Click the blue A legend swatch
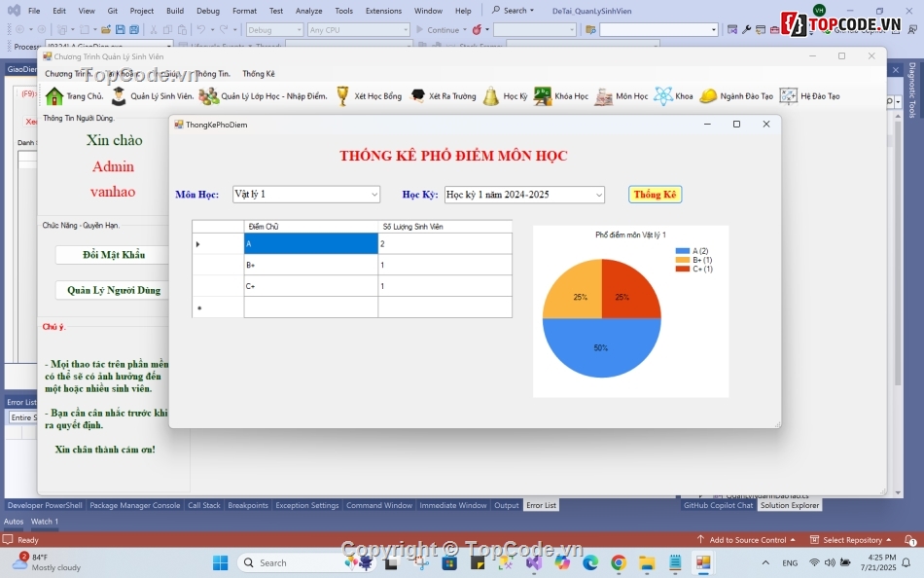The width and height of the screenshot is (924, 578). [683, 251]
